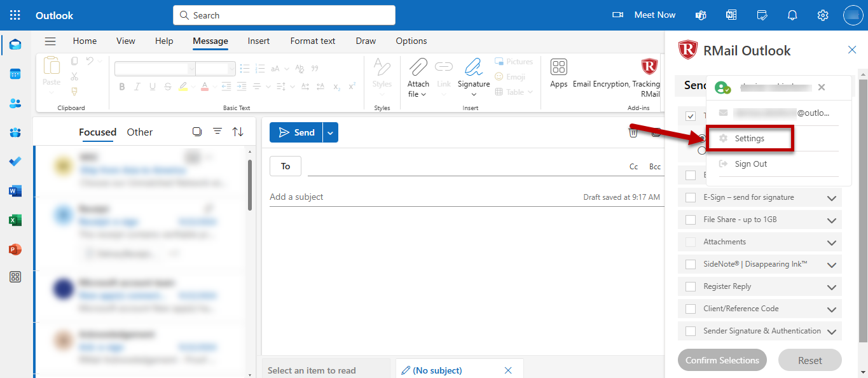This screenshot has height=378, width=868.
Task: Expand Sender Signature & Authentication options
Action: pyautogui.click(x=831, y=332)
